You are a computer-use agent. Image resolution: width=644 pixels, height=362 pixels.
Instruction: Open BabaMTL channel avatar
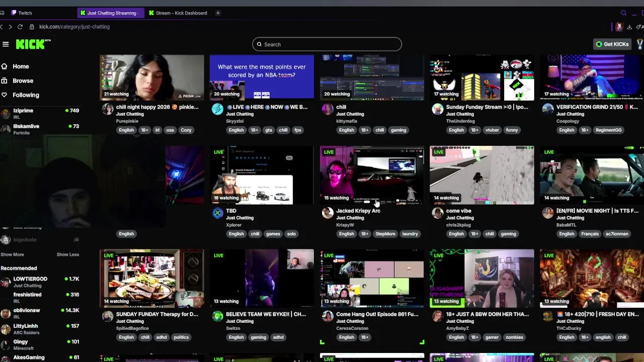547,213
